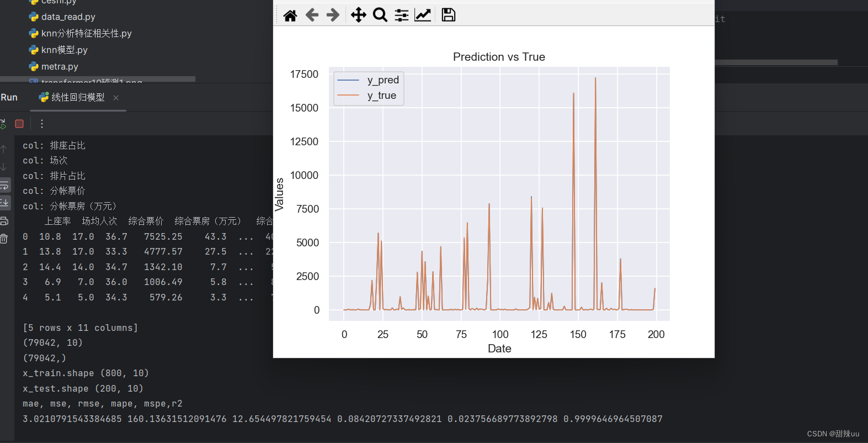Viewport: 868px width, 443px height.
Task: Click the 'Date' x-axis label
Action: (x=499, y=349)
